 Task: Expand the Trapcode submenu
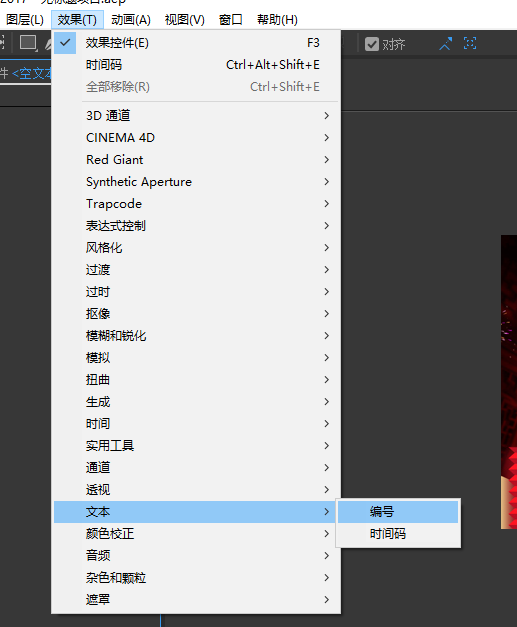[196, 204]
